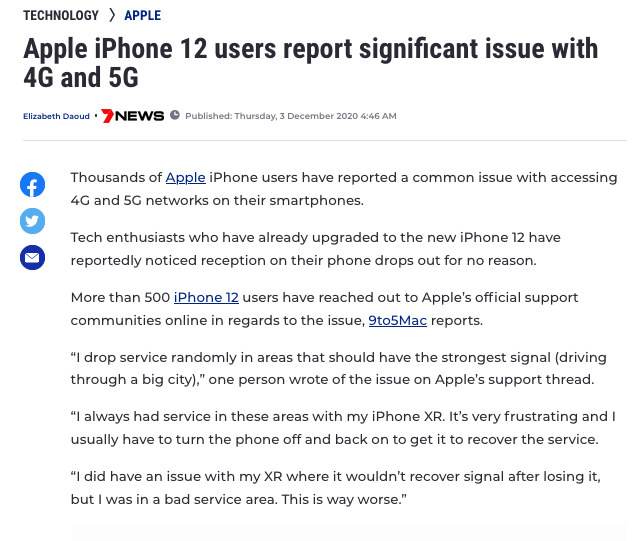Click the paragraph beginning Tech enthusiasts

315,249
